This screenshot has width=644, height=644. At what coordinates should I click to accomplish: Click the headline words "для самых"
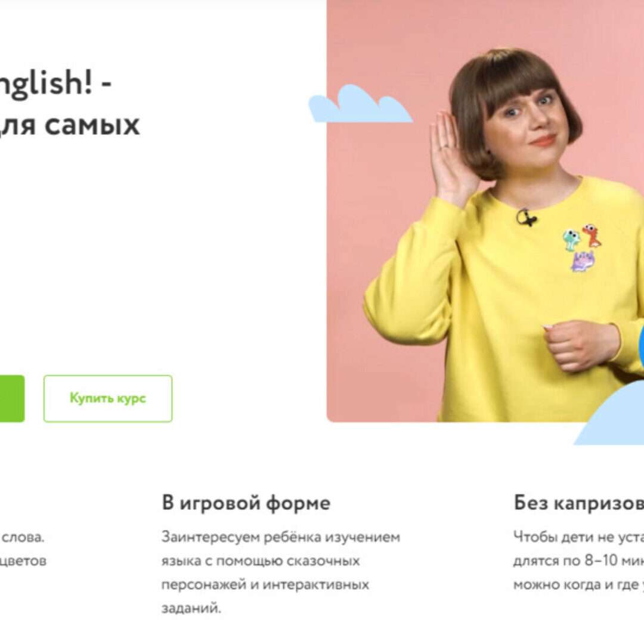[70, 125]
